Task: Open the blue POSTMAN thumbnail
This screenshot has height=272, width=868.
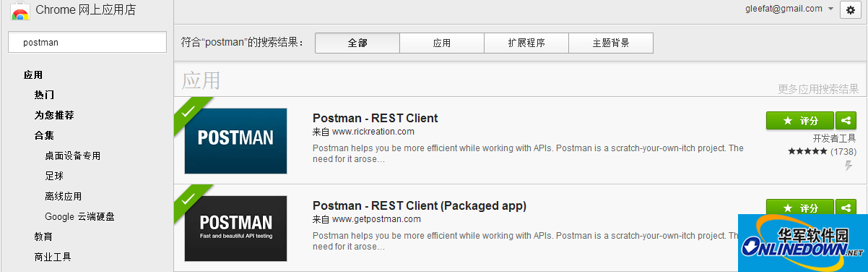Action: 235,141
